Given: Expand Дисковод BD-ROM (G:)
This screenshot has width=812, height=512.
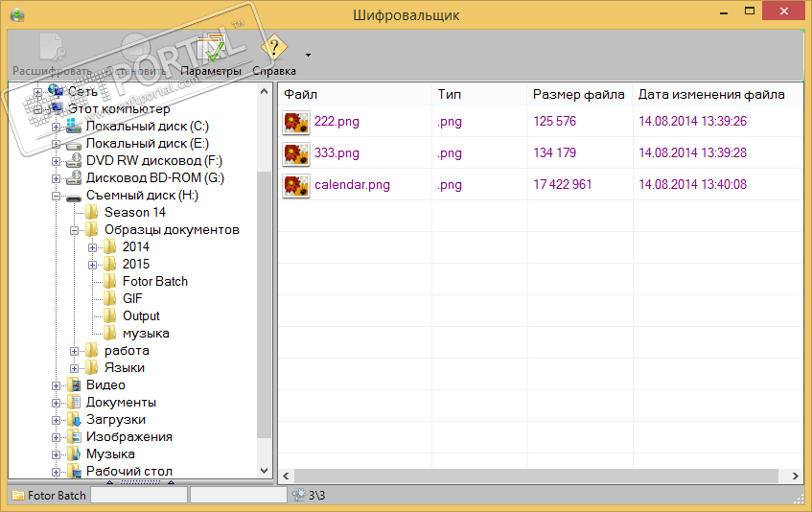Looking at the screenshot, I should tap(56, 178).
